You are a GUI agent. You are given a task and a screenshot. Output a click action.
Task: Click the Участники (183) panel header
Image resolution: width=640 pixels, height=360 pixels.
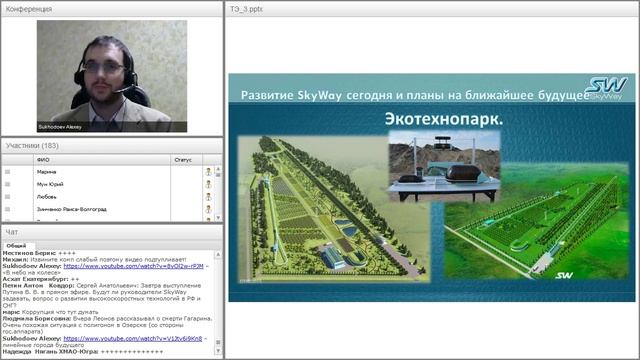pyautogui.click(x=112, y=146)
